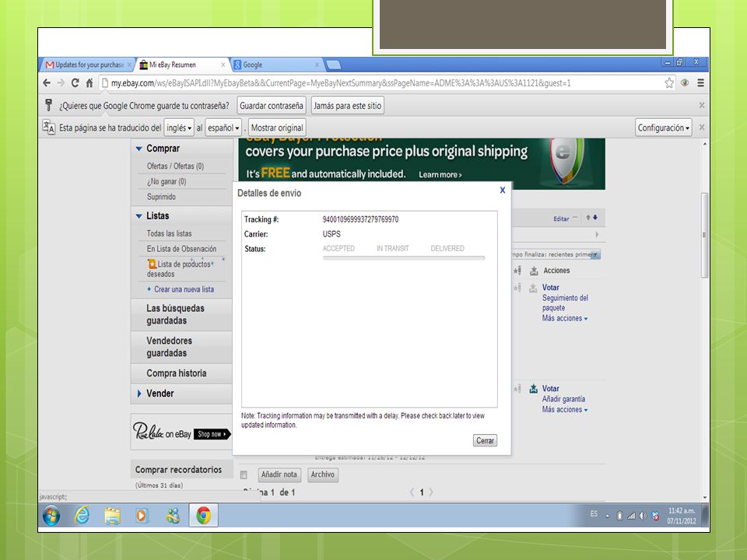Image resolution: width=747 pixels, height=560 pixels.
Task: Click Seguimiento del paquete link
Action: coord(565,303)
